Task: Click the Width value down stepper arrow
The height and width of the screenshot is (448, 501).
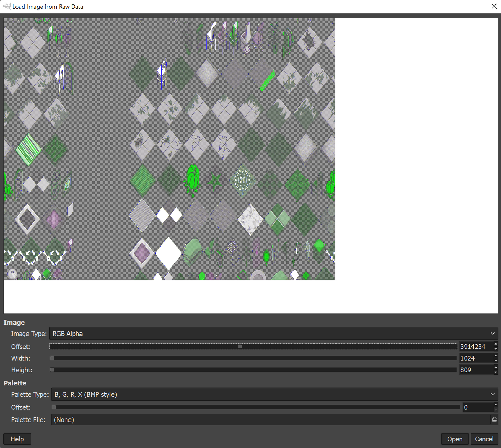Action: pyautogui.click(x=496, y=360)
